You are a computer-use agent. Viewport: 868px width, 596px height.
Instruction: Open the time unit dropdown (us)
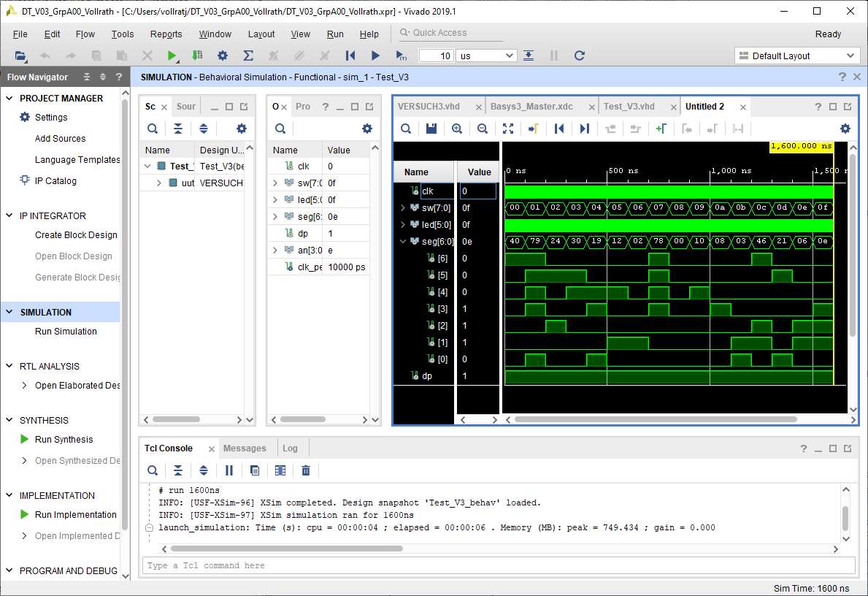tap(485, 56)
